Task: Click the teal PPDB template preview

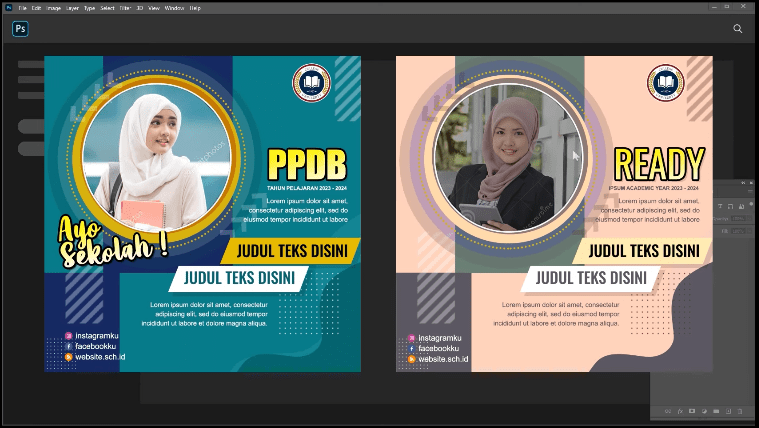Action: (202, 214)
